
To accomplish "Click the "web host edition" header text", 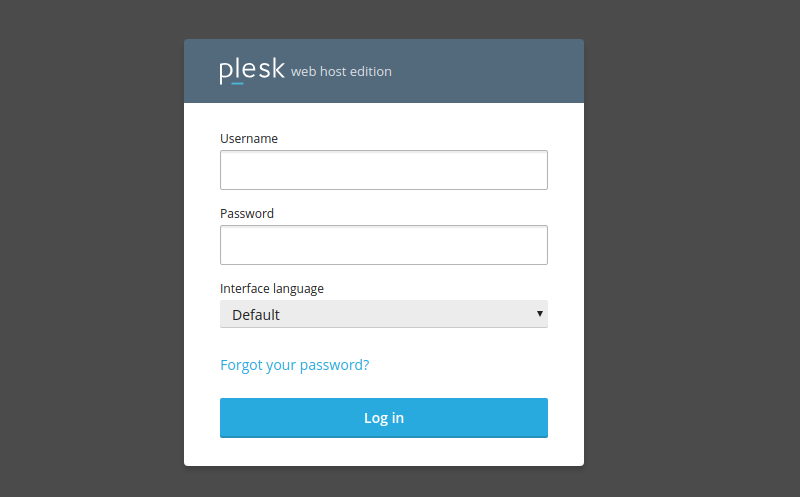I will pos(341,72).
